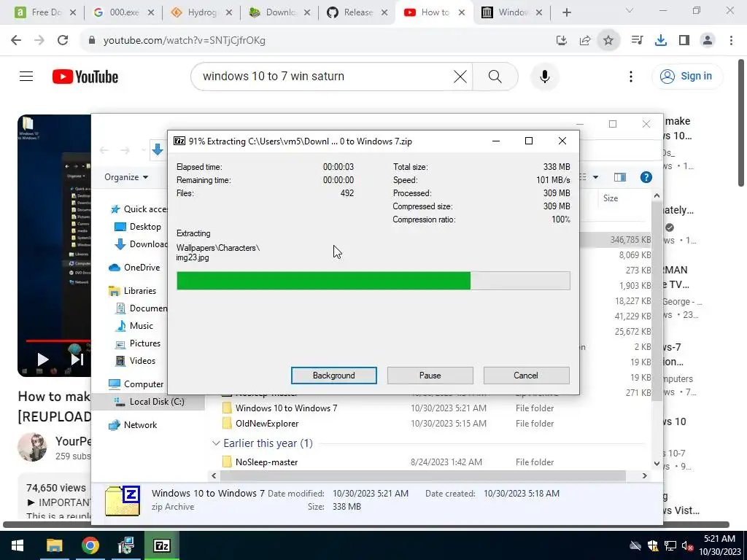Select Desktop in Explorer navigation pane
The width and height of the screenshot is (747, 560).
click(138, 227)
